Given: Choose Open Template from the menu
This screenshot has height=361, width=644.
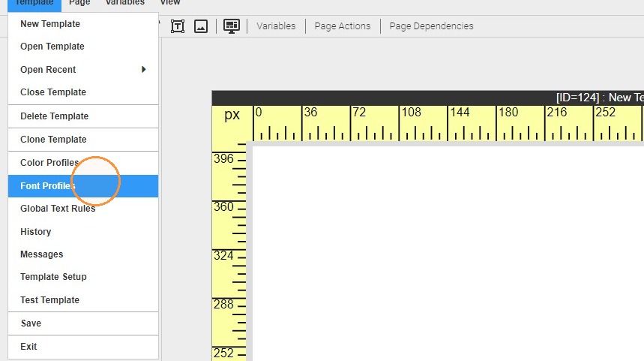Looking at the screenshot, I should pyautogui.click(x=83, y=47).
